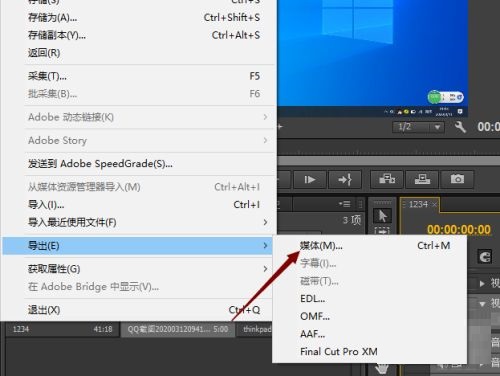500x376 pixels.
Task: Select 1234 item in bottom strip
Action: (x=63, y=329)
